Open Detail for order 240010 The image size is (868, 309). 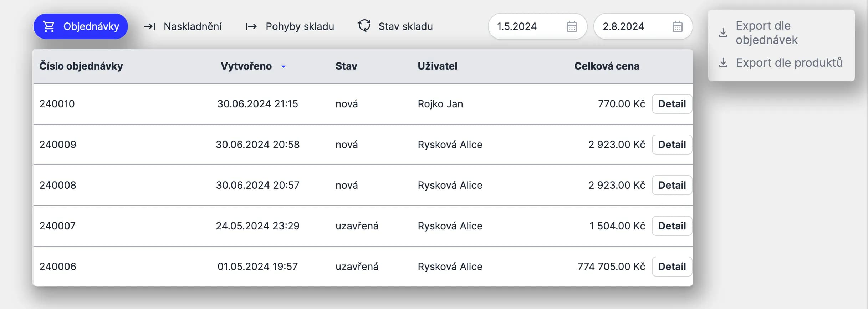coord(672,104)
